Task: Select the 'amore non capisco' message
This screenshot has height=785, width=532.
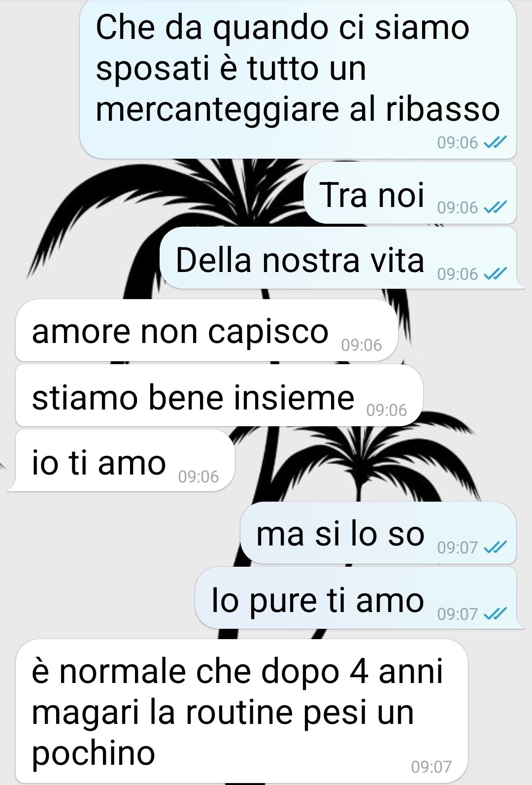Action: click(206, 330)
